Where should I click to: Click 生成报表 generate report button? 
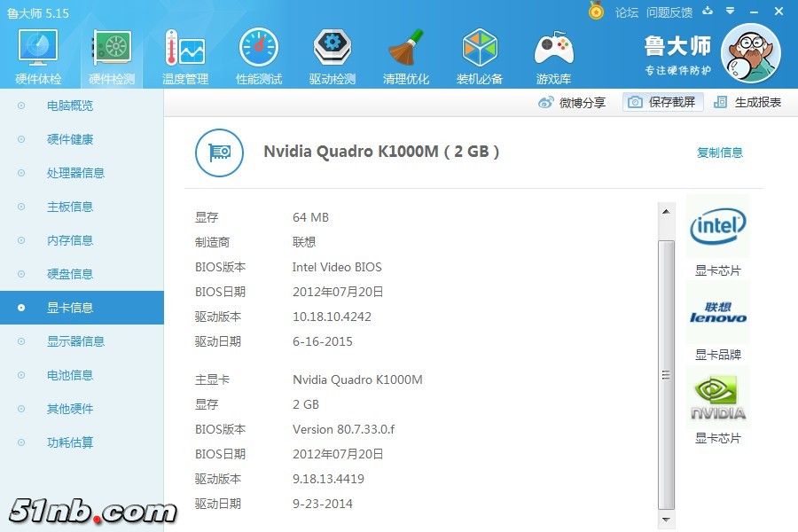(747, 102)
